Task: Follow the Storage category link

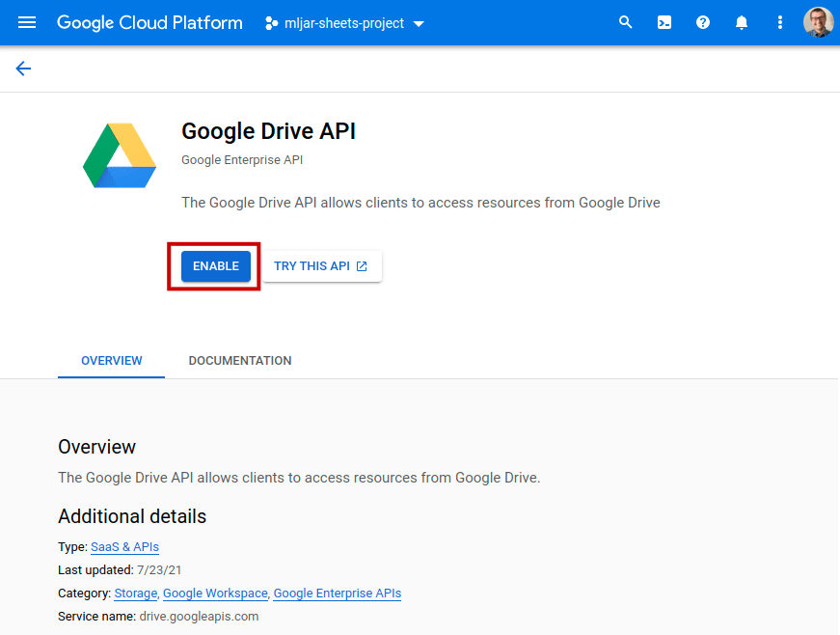Action: [135, 594]
